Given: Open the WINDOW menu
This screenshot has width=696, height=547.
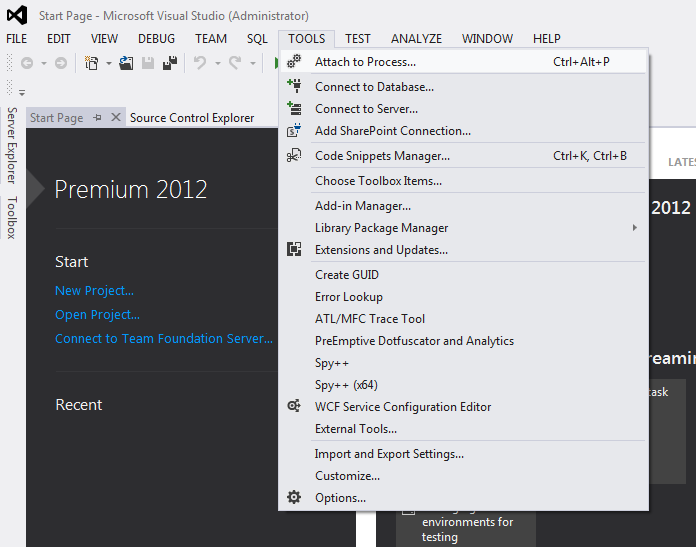Looking at the screenshot, I should click(x=487, y=39).
